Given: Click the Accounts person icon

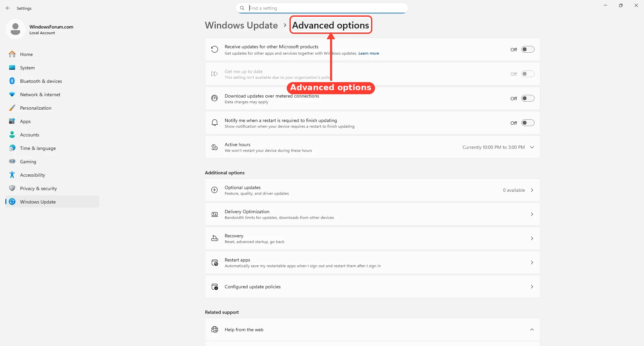Looking at the screenshot, I should (x=12, y=134).
